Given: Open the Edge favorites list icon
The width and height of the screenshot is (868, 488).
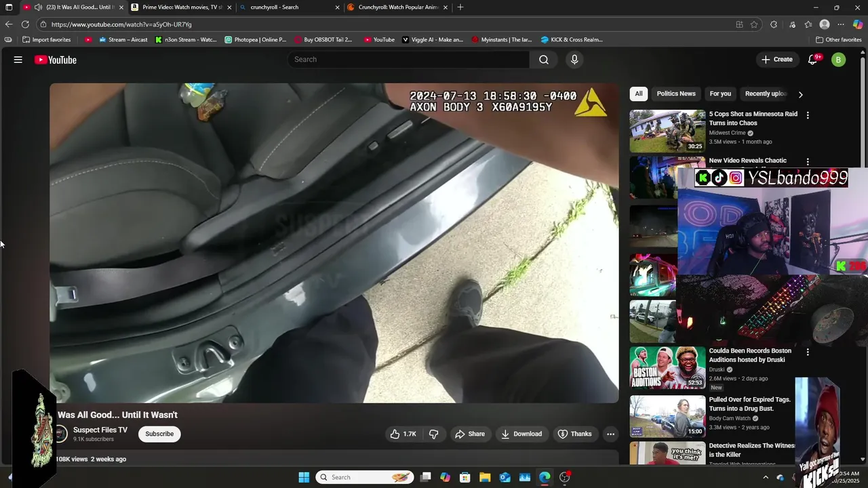Looking at the screenshot, I should (808, 24).
